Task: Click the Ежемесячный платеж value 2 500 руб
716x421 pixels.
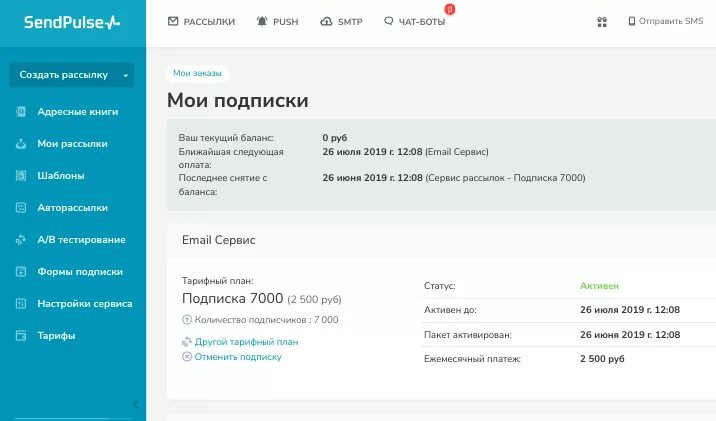Action: [x=602, y=359]
